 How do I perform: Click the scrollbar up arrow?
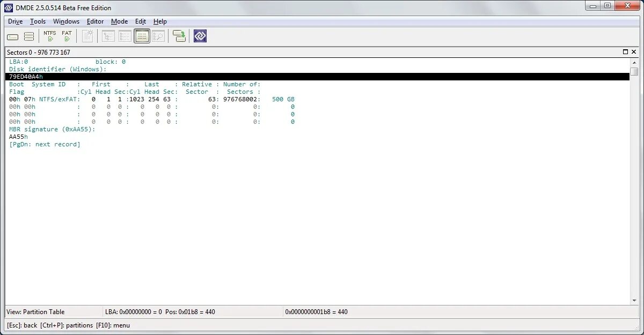634,62
